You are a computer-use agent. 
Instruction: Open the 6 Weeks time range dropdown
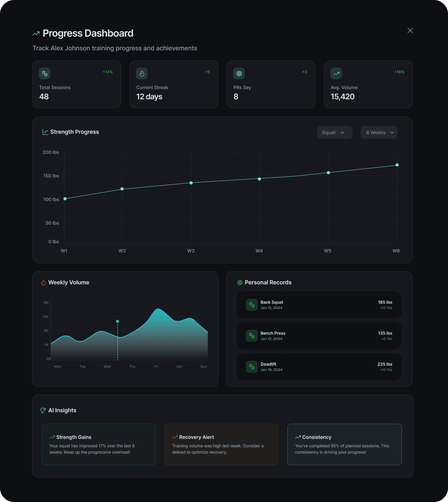click(379, 132)
